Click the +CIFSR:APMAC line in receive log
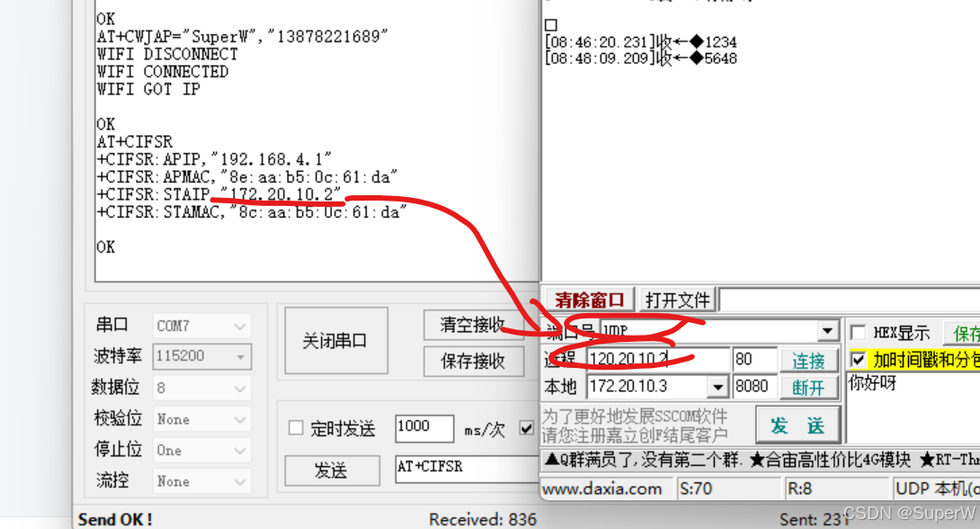980x529 pixels. coord(247,177)
